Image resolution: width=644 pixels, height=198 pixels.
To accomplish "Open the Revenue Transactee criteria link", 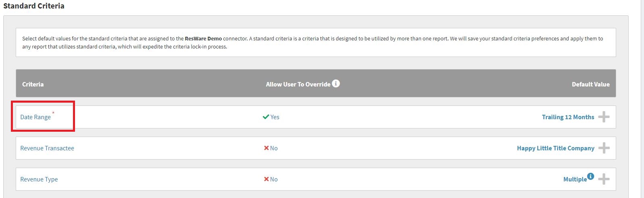I will (47, 148).
